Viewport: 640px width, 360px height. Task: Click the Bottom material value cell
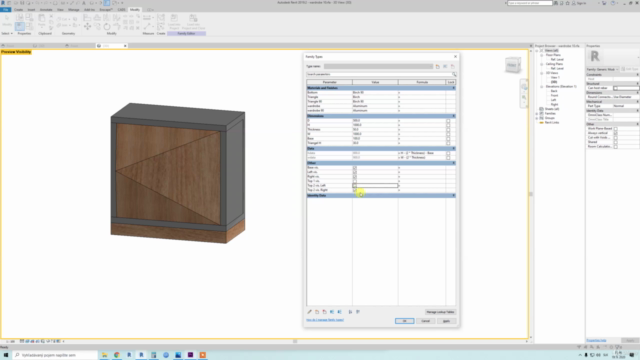pos(375,93)
